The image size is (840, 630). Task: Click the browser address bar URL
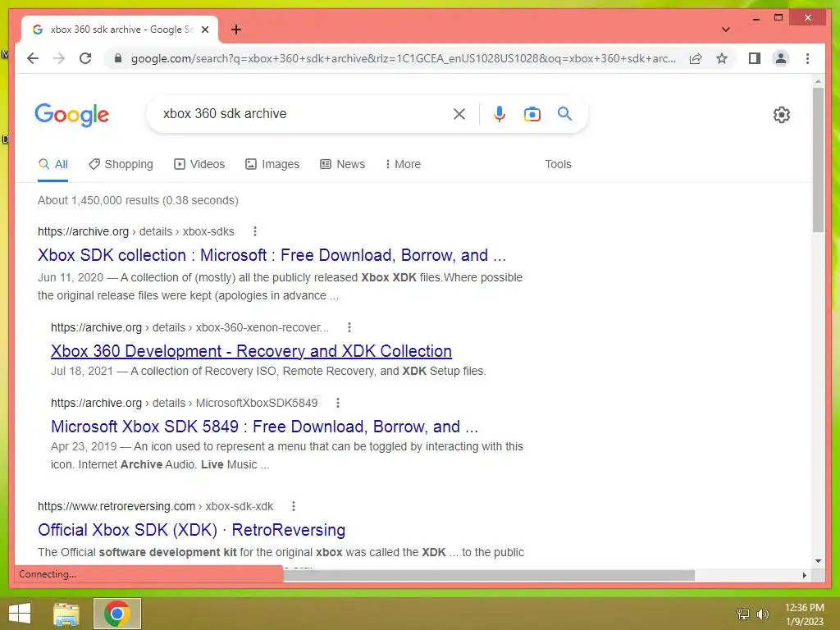(x=403, y=58)
